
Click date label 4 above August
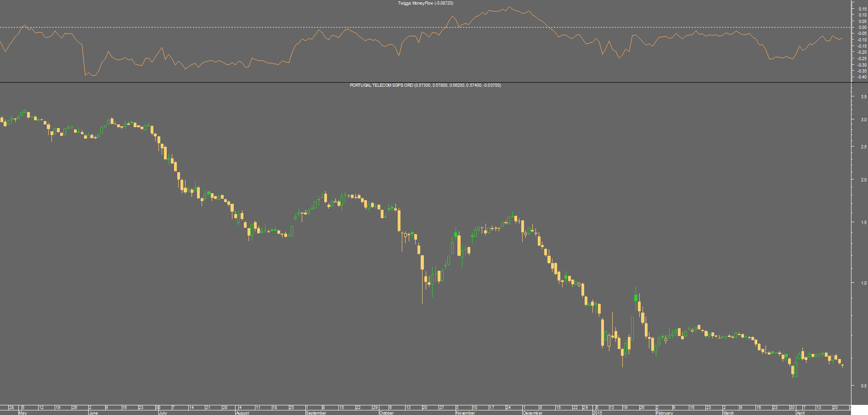(x=241, y=408)
